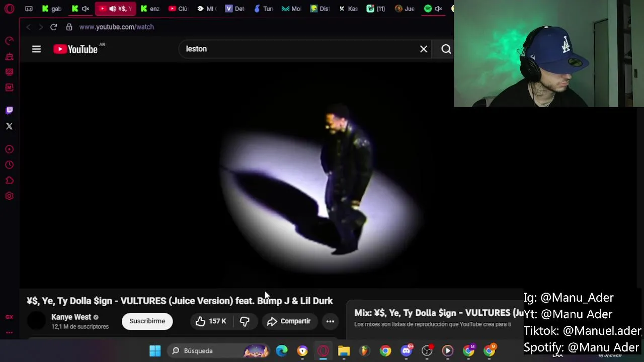Open the Windows Start button
644x362 pixels.
[x=155, y=350]
